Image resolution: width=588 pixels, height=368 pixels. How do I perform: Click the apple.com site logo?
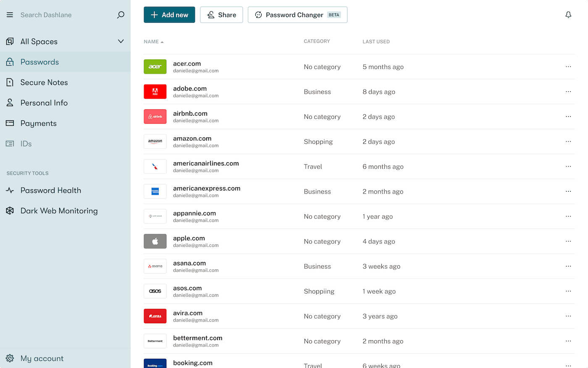[x=155, y=241]
